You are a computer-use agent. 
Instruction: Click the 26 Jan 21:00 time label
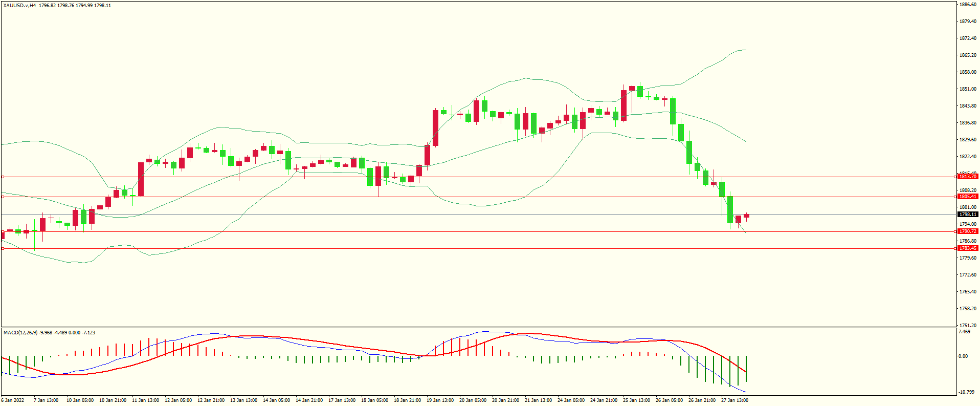tap(702, 400)
